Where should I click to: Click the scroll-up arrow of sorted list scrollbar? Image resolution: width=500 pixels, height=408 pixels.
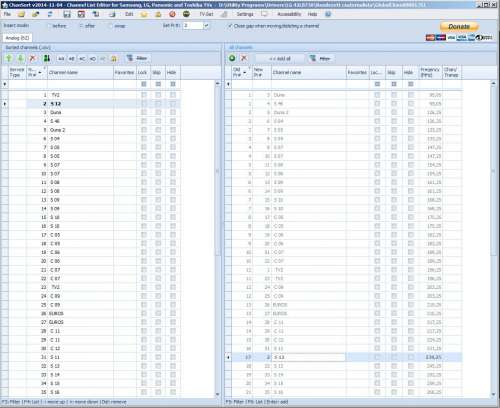click(x=218, y=83)
